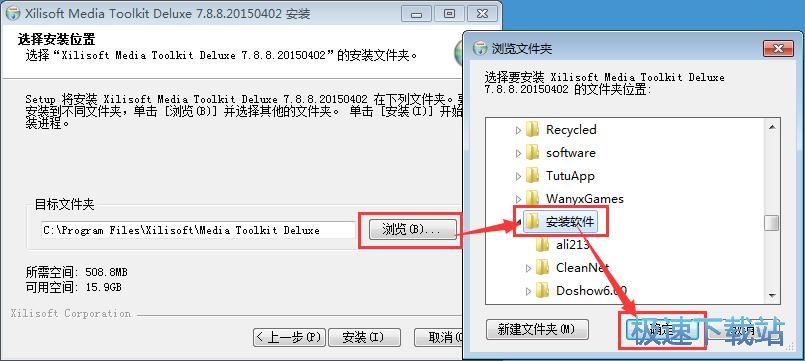805x361 pixels.
Task: Close the 浏览文件夹 dialog
Action: coord(778,48)
